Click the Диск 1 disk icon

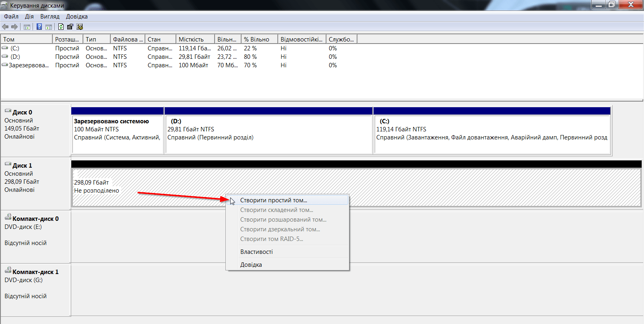click(x=8, y=164)
